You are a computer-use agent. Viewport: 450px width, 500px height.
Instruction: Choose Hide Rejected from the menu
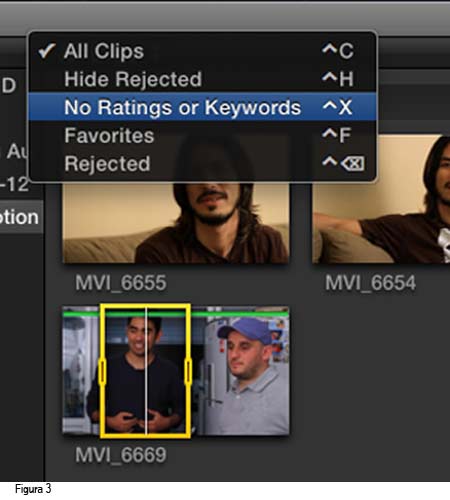click(x=203, y=79)
